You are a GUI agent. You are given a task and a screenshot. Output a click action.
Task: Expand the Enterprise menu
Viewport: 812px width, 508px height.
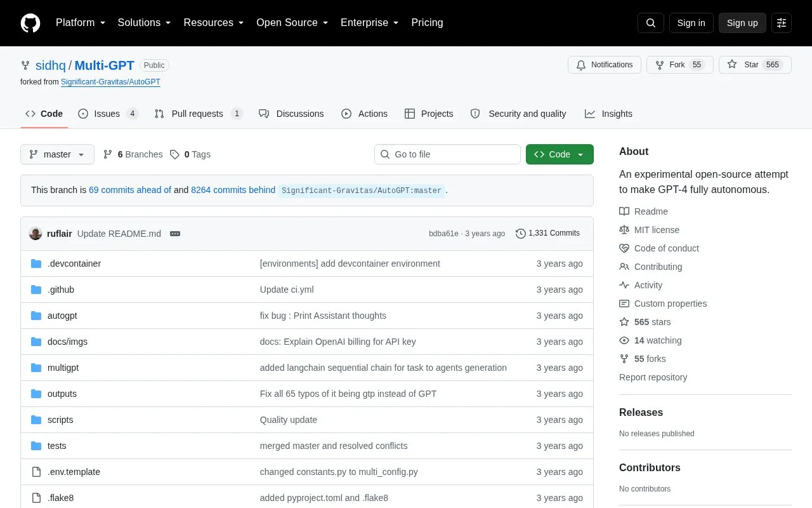[x=370, y=23]
